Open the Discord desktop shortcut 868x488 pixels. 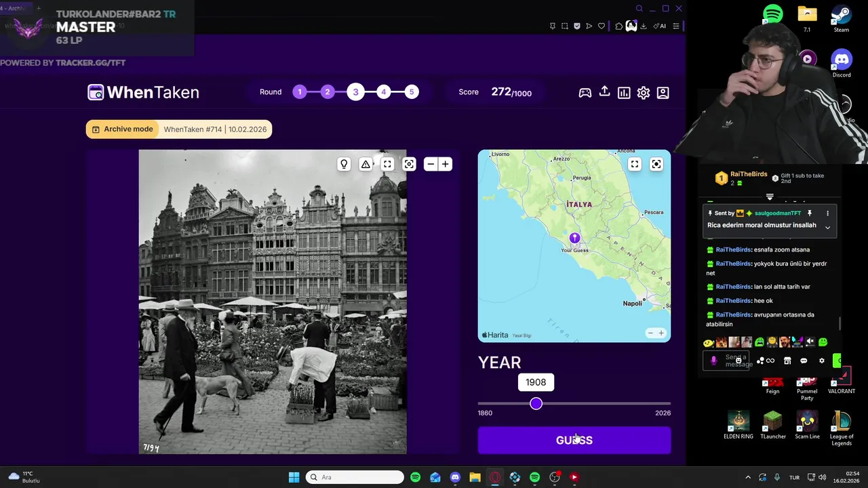coord(842,63)
